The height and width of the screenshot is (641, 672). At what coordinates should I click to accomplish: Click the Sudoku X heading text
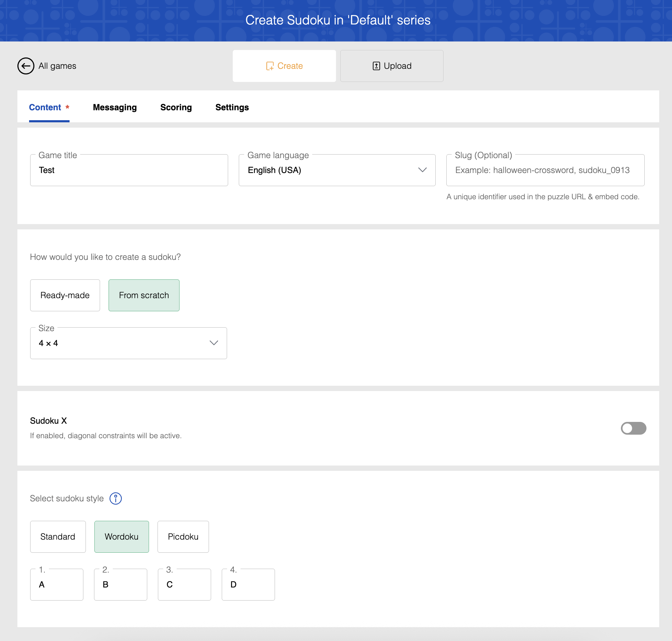coord(49,421)
